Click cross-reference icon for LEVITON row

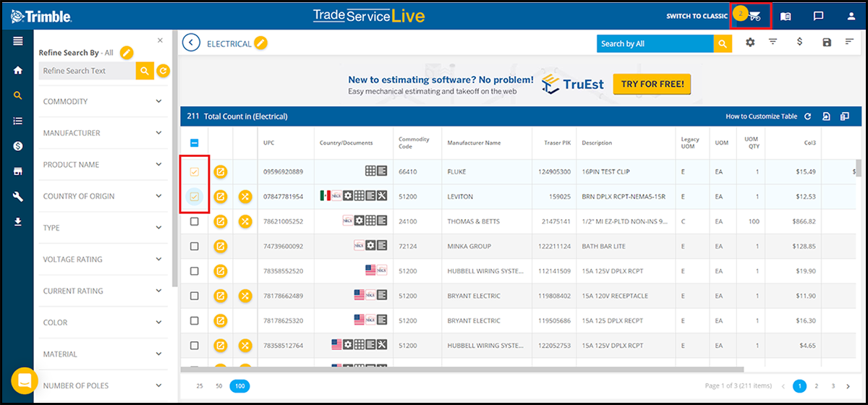[x=245, y=196]
